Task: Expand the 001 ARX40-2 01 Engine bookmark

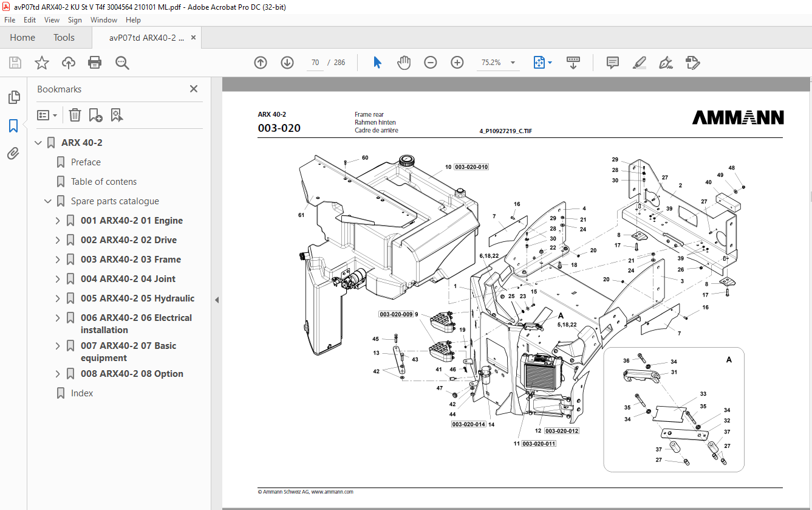Action: (58, 221)
